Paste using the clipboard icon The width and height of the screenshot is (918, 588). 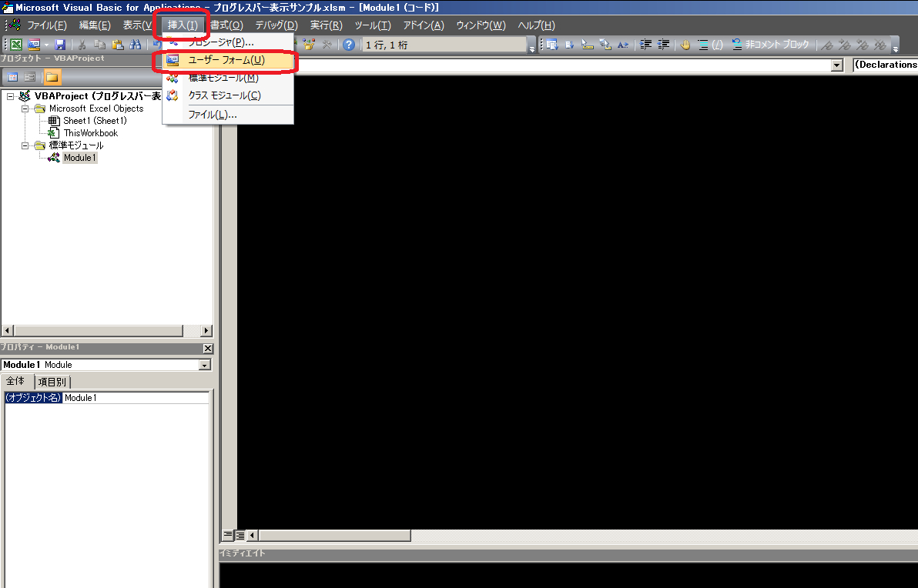[117, 45]
